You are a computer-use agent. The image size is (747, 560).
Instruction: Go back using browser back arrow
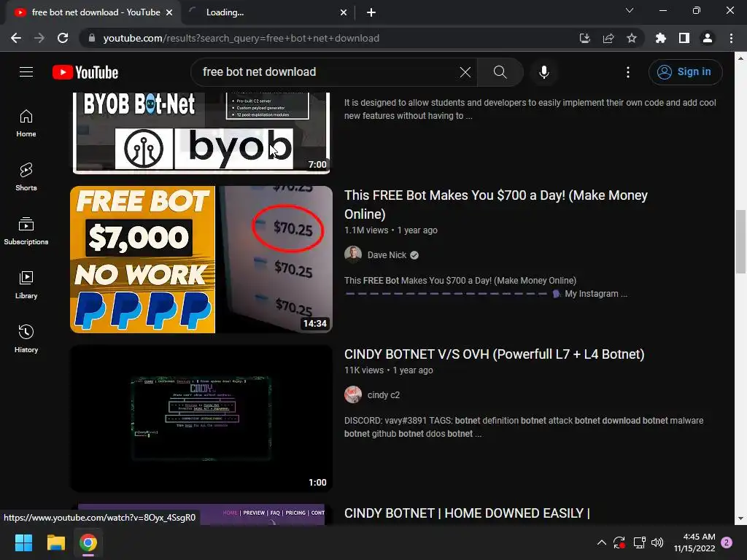click(x=16, y=38)
